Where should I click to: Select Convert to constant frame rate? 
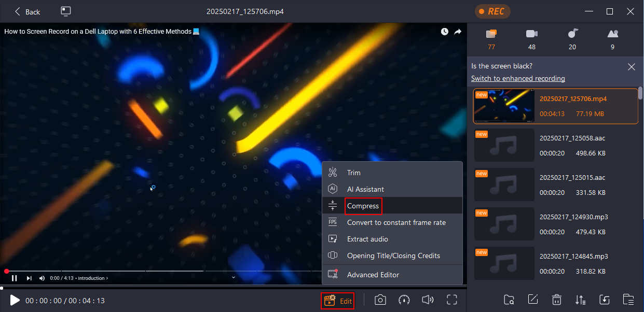click(x=392, y=222)
